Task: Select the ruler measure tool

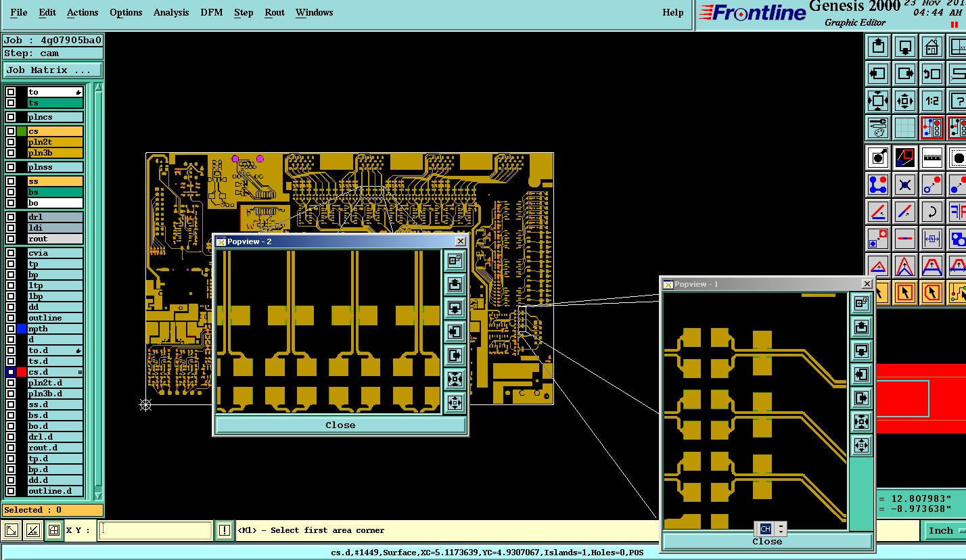Action: tap(932, 158)
